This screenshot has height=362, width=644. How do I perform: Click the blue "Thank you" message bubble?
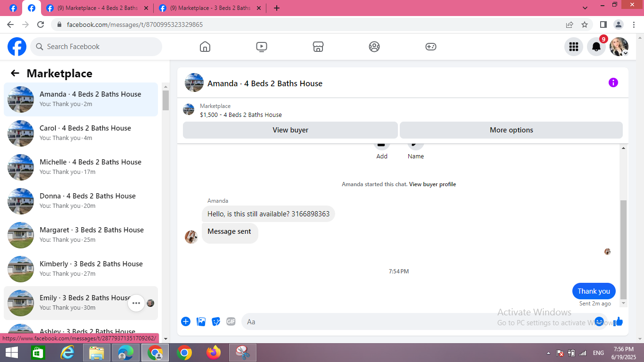point(594,291)
